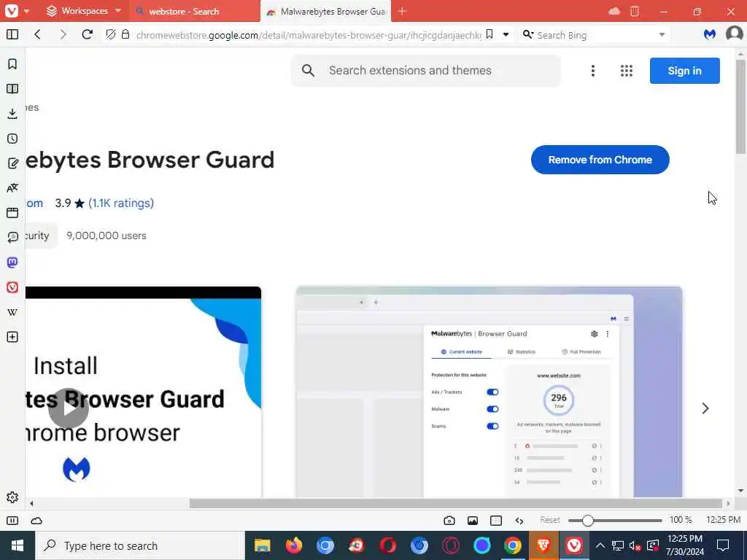Click the Sign in button
747x560 pixels.
(x=684, y=71)
